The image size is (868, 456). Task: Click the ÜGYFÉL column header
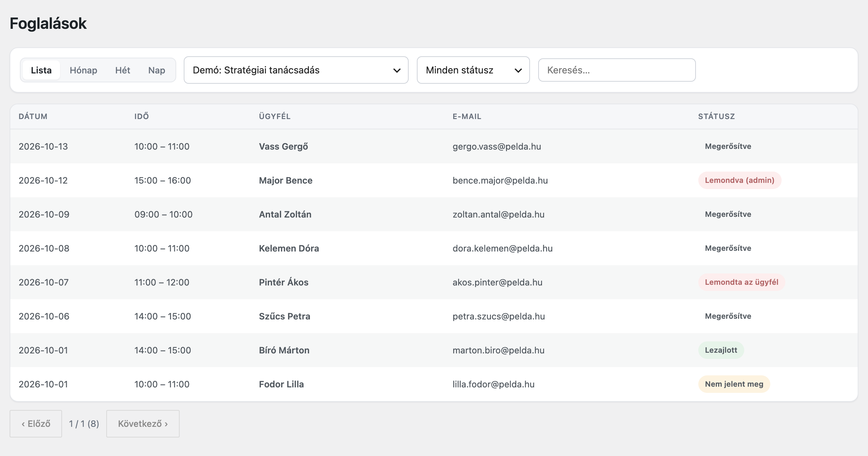[275, 116]
